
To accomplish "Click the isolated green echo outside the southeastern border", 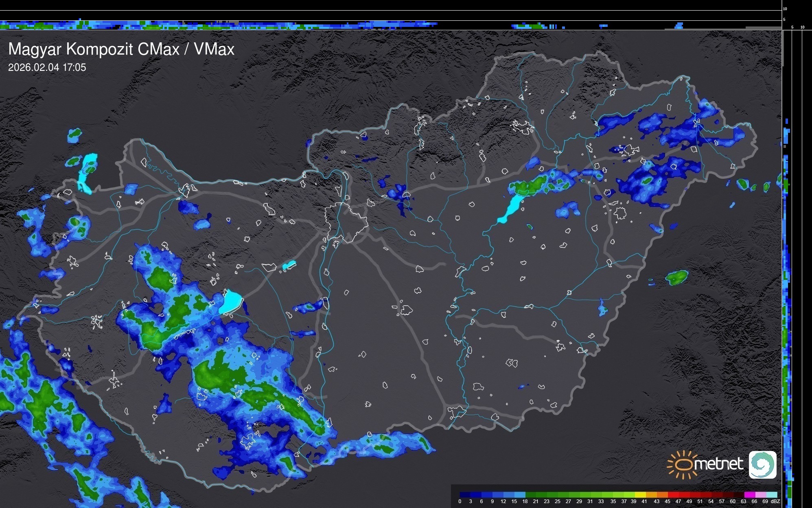I will 676,277.
